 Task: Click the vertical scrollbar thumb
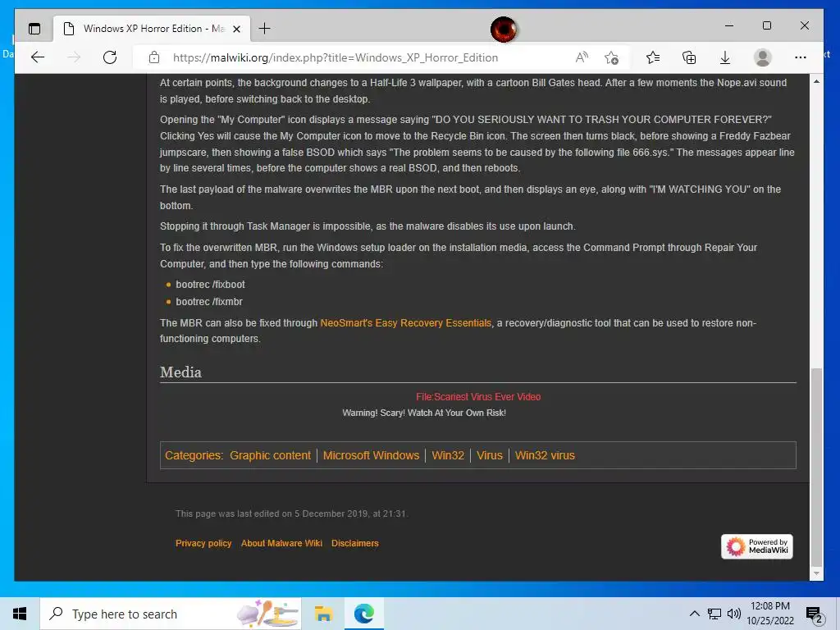(x=816, y=467)
